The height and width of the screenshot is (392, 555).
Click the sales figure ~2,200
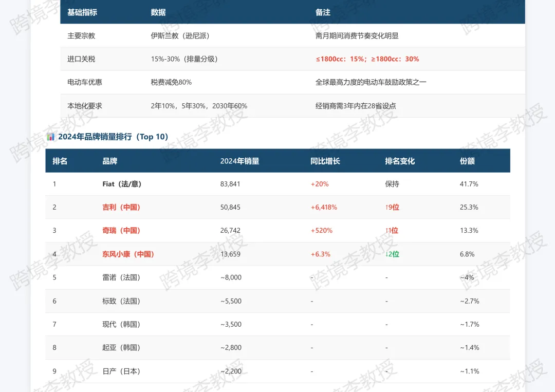[231, 371]
